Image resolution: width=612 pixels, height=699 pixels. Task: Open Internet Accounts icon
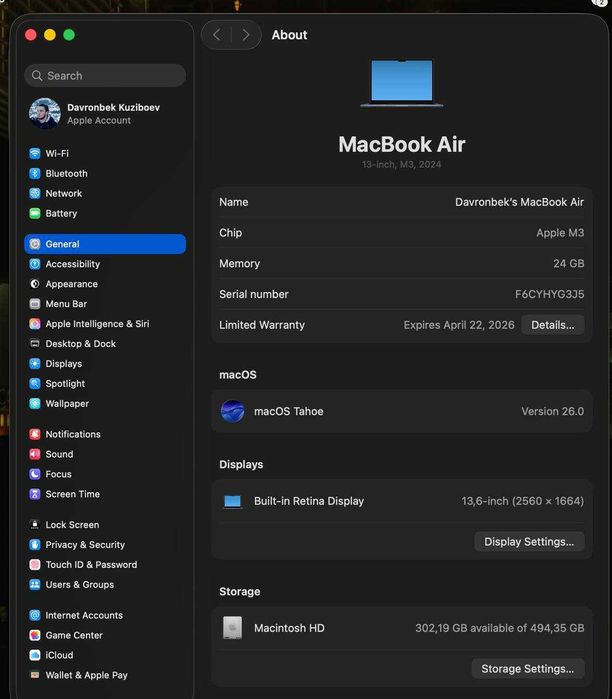point(35,615)
